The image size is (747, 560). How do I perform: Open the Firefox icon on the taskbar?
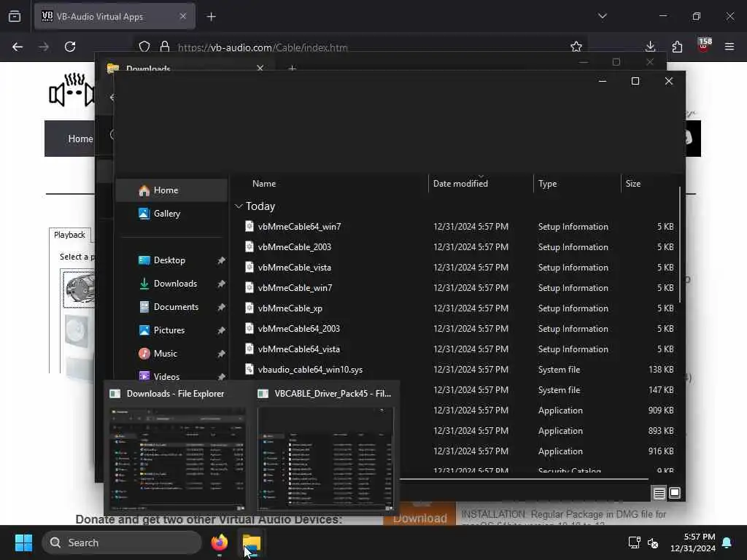(x=219, y=542)
